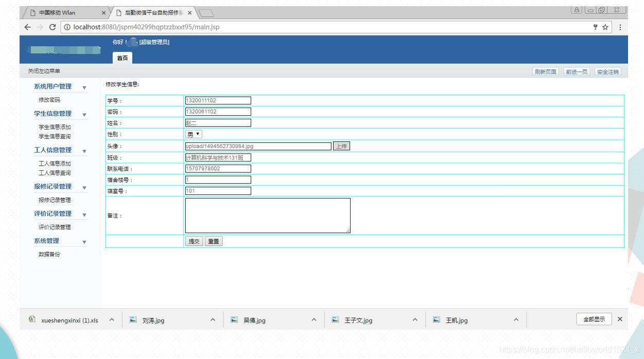The height and width of the screenshot is (359, 644).
Task: Expand options for 刘涛.jpg download
Action: point(213,320)
